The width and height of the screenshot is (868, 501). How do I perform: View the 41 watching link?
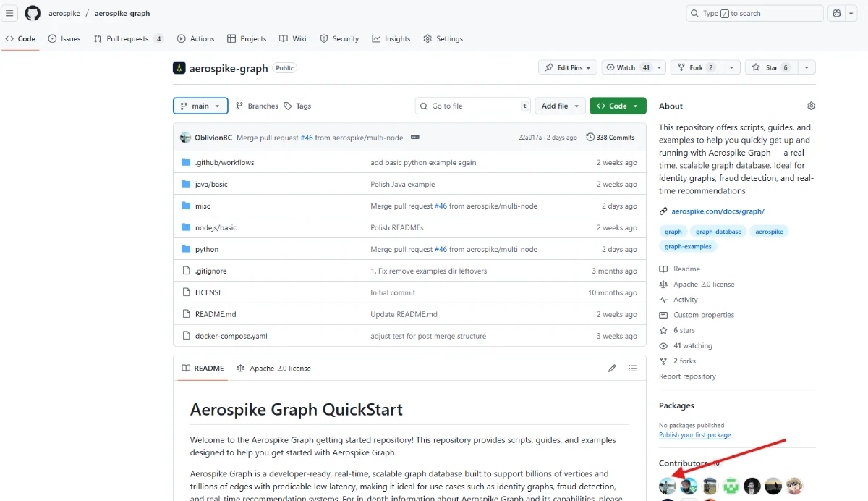(x=692, y=346)
